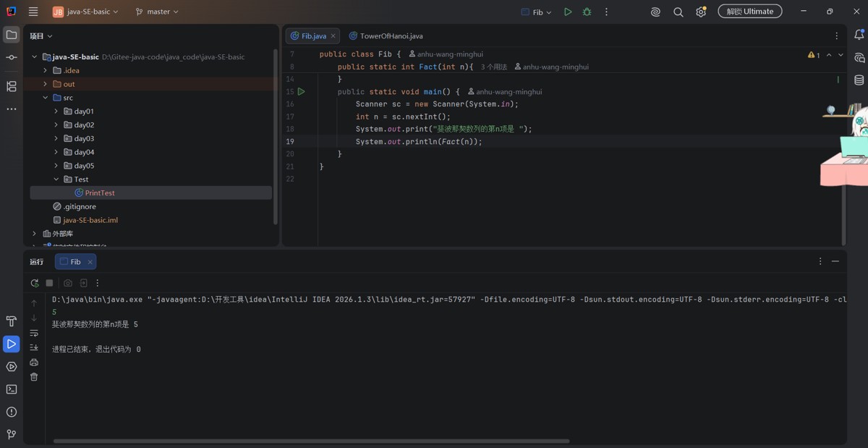Viewport: 868px width, 448px height.
Task: Open the java-SE-basic project dropdown
Action: click(86, 12)
